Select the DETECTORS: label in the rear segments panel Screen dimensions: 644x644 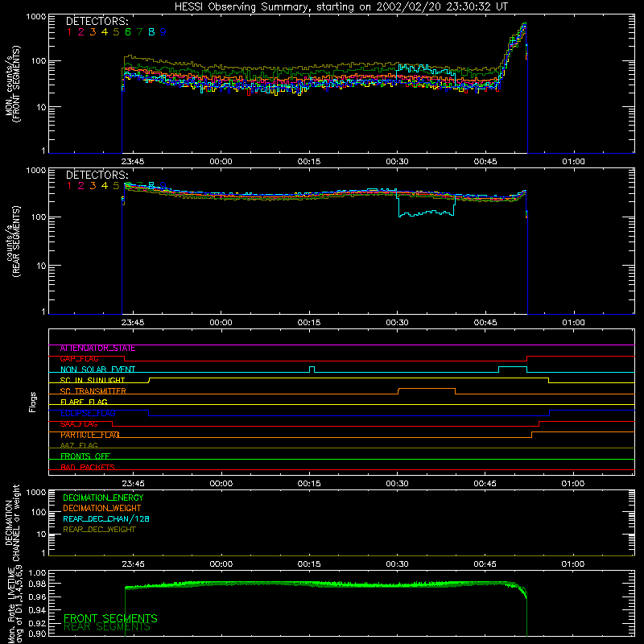click(97, 175)
